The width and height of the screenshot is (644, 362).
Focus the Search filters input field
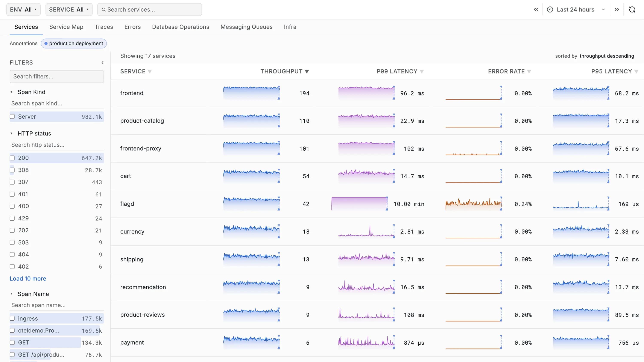point(57,76)
